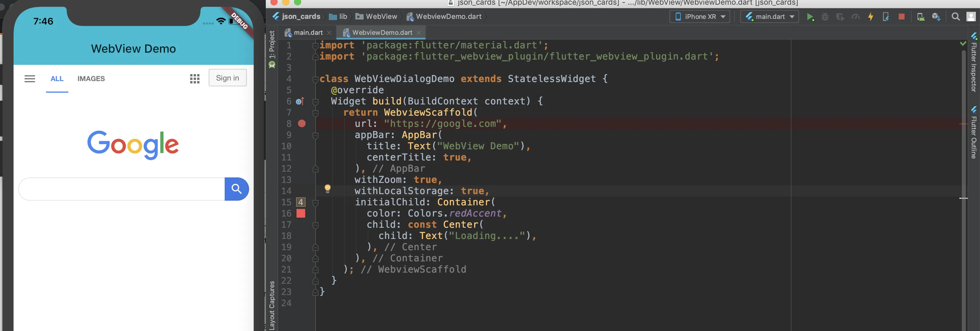Click the redAccent color swatch in gutter

pyautogui.click(x=301, y=213)
